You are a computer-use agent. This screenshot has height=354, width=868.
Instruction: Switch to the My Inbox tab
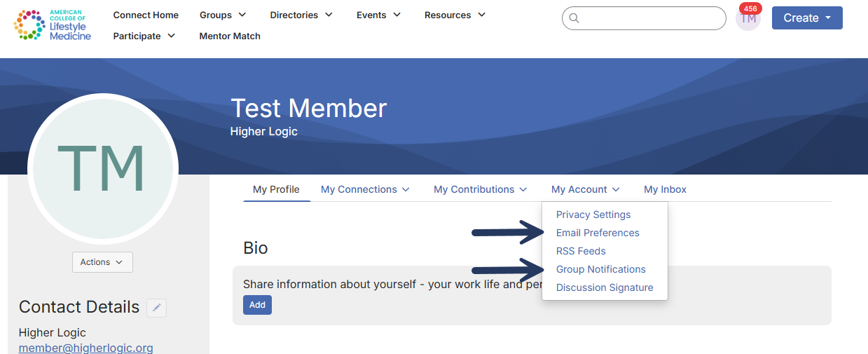click(665, 189)
